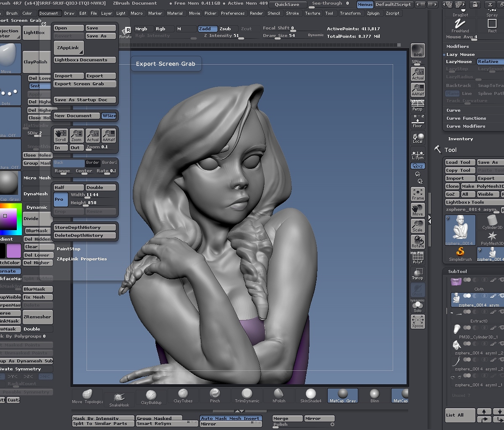The height and width of the screenshot is (430, 504).
Task: Click the Scroll icon in Document palette
Action: pos(60,136)
